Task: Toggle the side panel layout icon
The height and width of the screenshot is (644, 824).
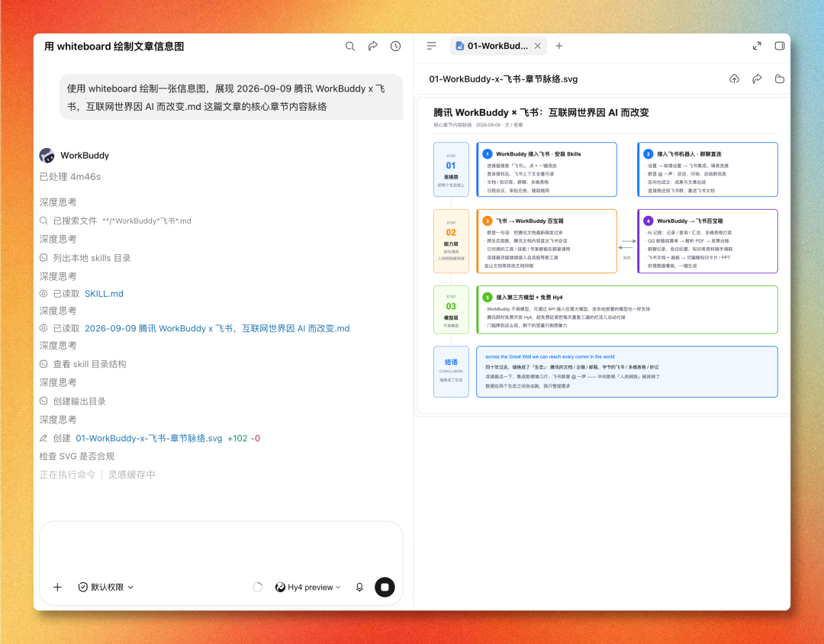Action: (780, 47)
